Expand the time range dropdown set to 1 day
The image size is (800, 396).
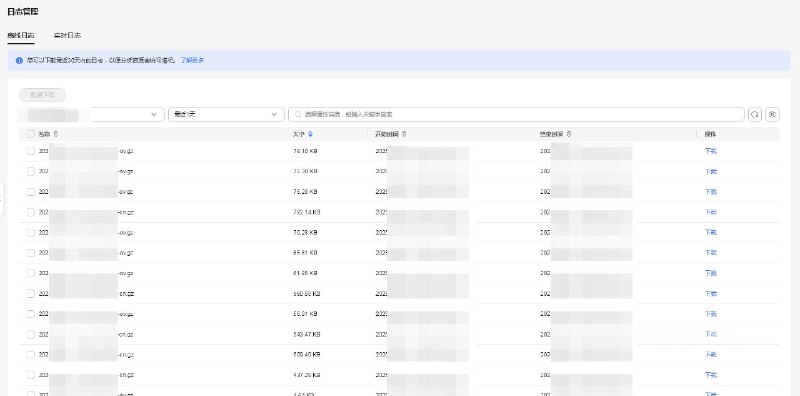pyautogui.click(x=226, y=115)
